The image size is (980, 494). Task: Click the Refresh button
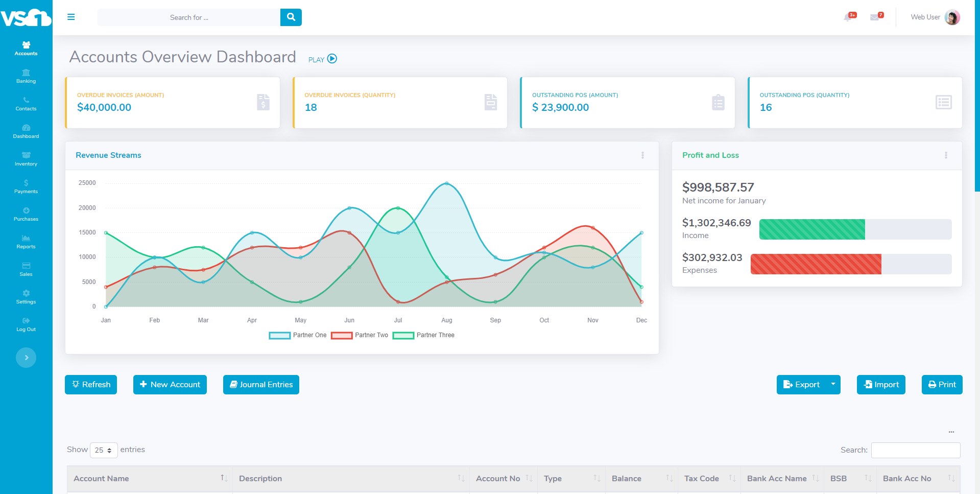pos(91,385)
